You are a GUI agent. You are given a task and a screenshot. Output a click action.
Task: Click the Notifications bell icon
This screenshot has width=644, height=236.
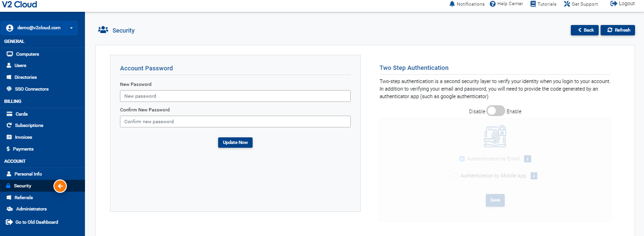452,4
